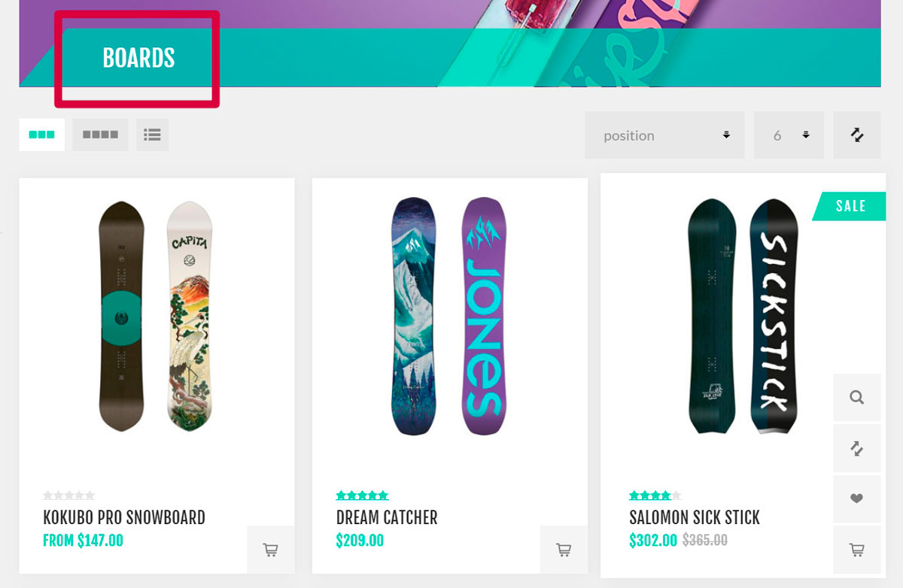This screenshot has height=588, width=903.
Task: Add Kokubo Pro Snowboard to cart
Action: pyautogui.click(x=271, y=550)
